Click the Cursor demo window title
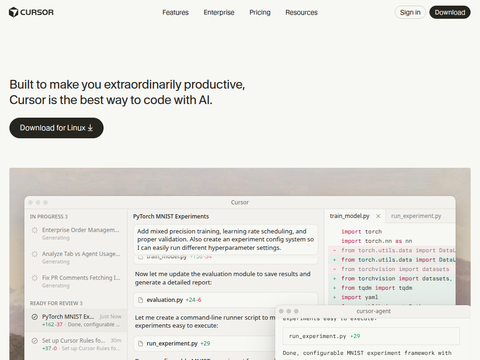 [x=240, y=202]
